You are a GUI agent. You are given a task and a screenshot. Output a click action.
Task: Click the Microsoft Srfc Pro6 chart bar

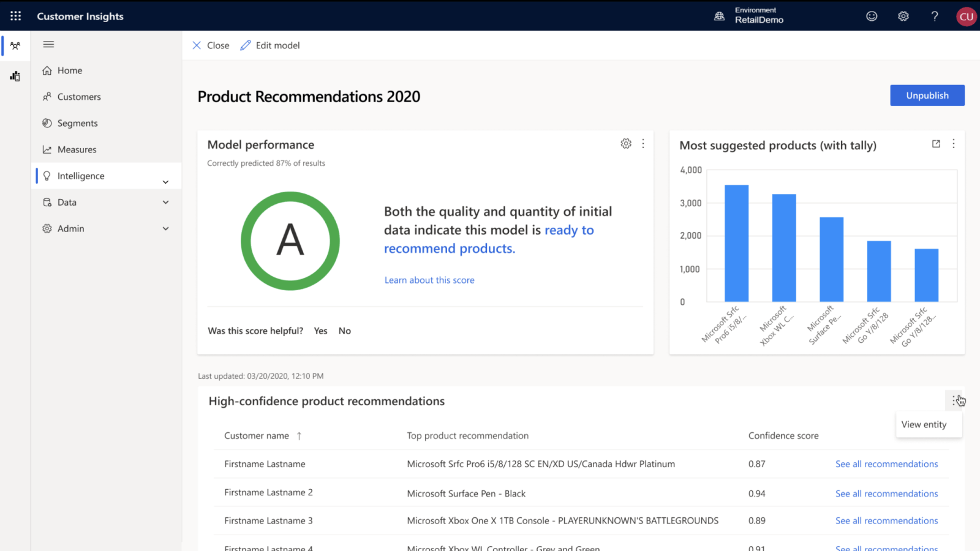pyautogui.click(x=736, y=243)
